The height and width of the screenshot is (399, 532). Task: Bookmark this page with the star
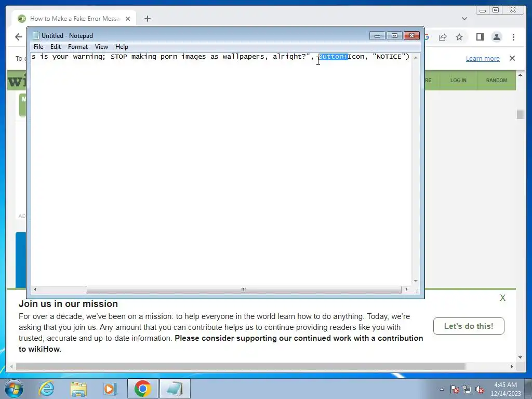click(x=459, y=37)
